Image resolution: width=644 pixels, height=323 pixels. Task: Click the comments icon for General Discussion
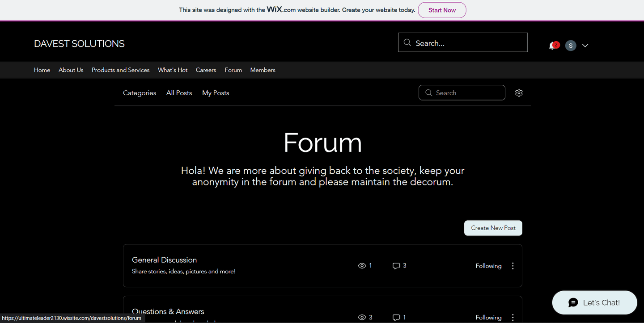[x=396, y=266]
